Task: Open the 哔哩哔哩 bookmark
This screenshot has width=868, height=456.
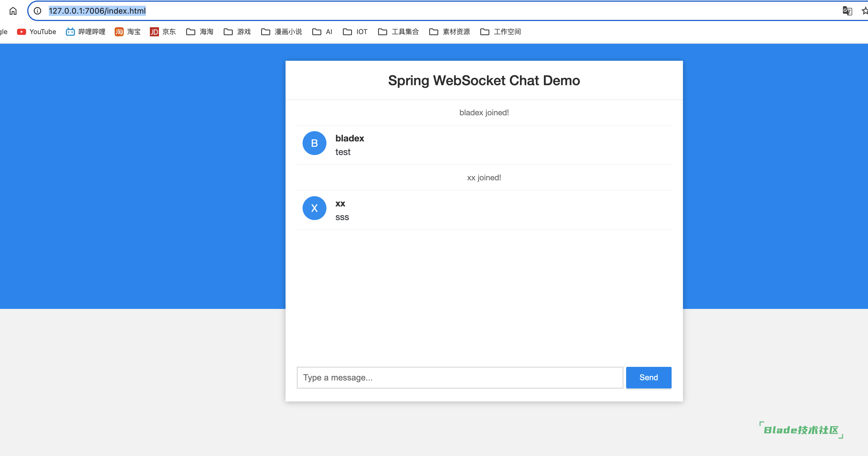Action: click(86, 32)
